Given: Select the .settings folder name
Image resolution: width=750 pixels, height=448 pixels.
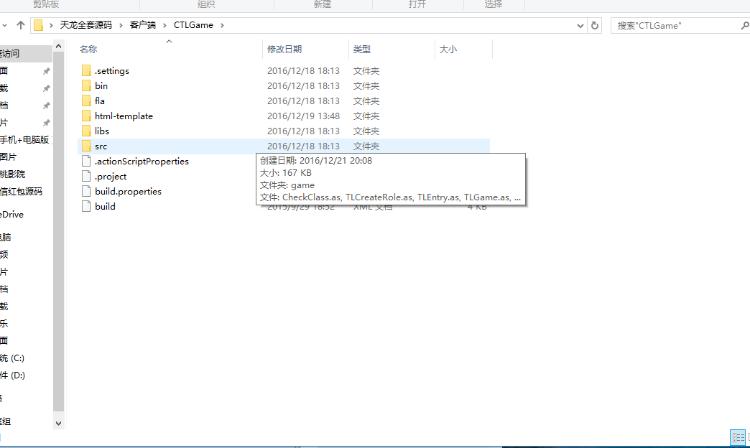Looking at the screenshot, I should point(112,71).
